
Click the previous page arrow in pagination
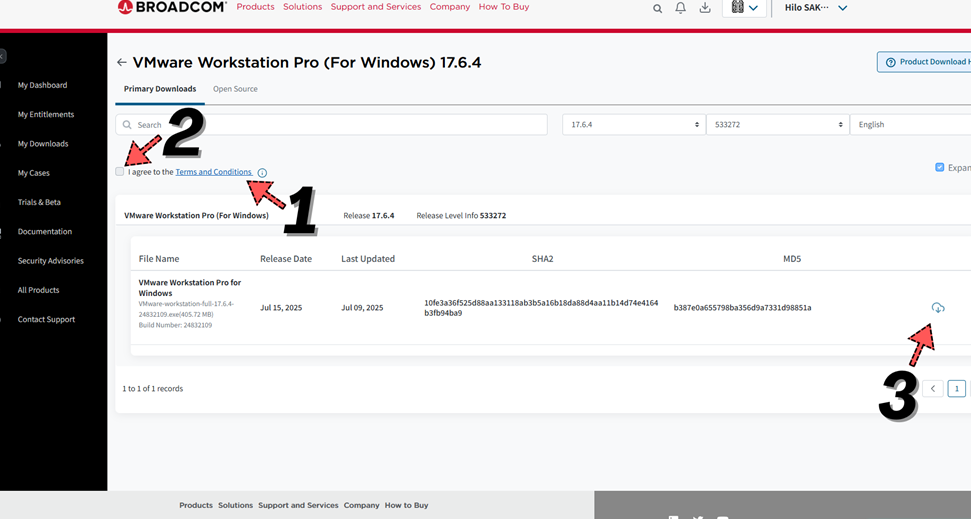(x=933, y=389)
